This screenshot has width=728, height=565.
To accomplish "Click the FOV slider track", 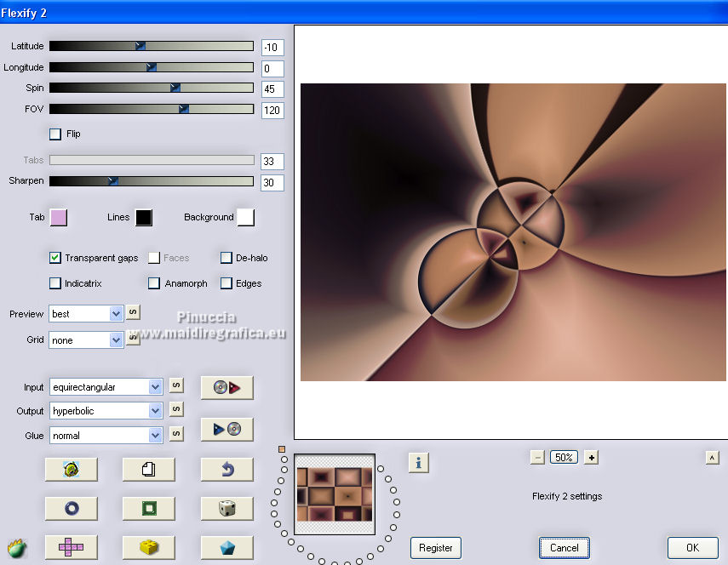I will 152,109.
